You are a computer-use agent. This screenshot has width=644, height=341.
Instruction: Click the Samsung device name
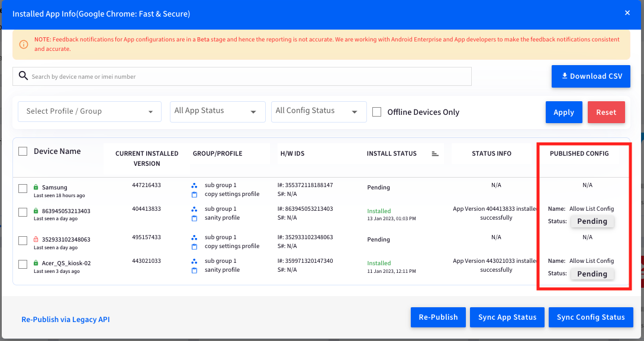pyautogui.click(x=54, y=187)
